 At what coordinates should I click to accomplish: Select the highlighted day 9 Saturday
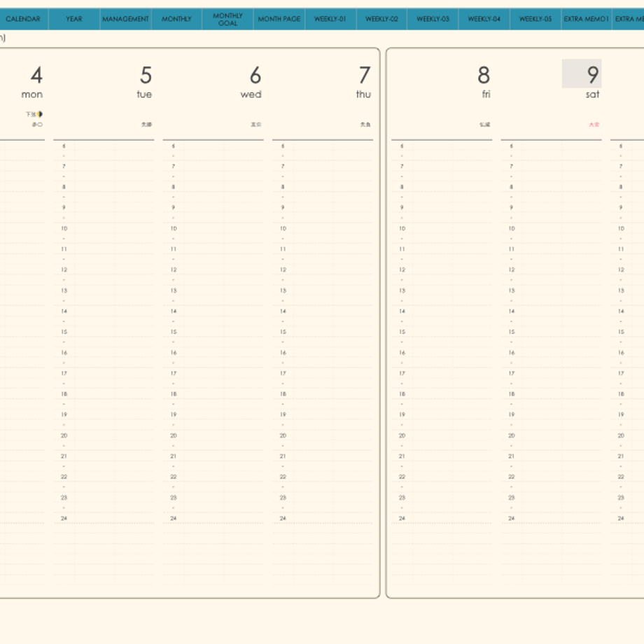point(582,73)
